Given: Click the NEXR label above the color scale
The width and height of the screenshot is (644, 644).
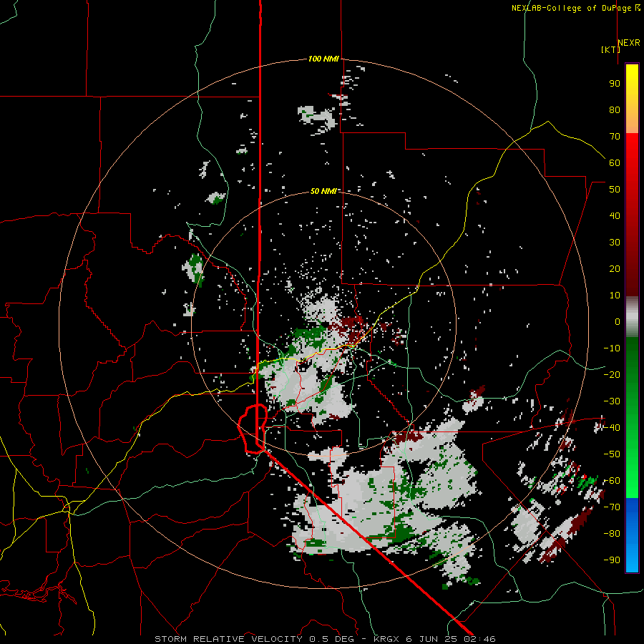Looking at the screenshot, I should pyautogui.click(x=629, y=43).
